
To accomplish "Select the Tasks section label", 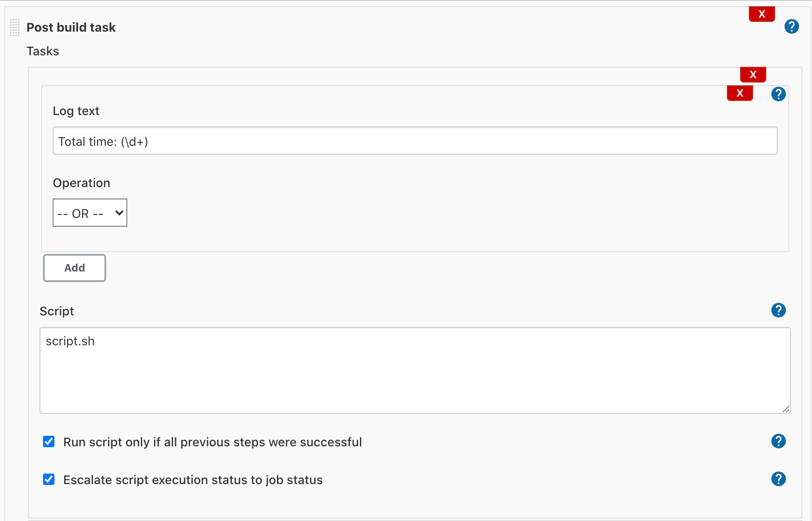I will coord(43,51).
